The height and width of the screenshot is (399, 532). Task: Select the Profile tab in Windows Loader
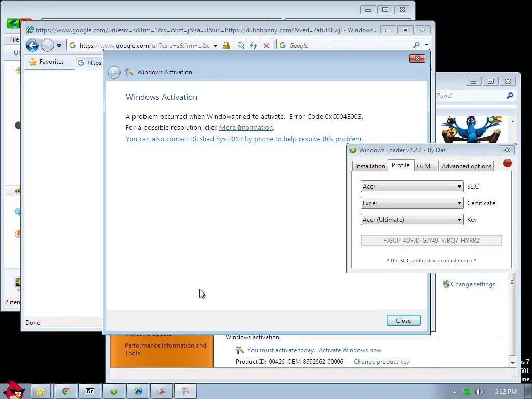coord(401,165)
